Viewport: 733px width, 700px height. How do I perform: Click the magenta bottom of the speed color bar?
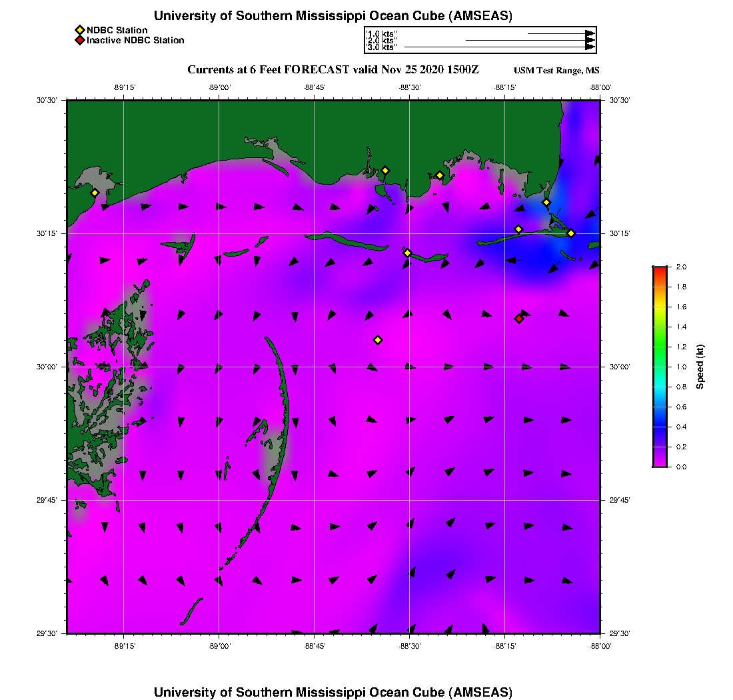point(660,463)
